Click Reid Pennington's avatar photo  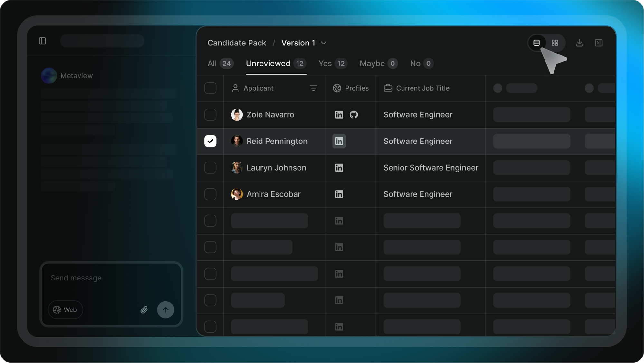(x=237, y=141)
